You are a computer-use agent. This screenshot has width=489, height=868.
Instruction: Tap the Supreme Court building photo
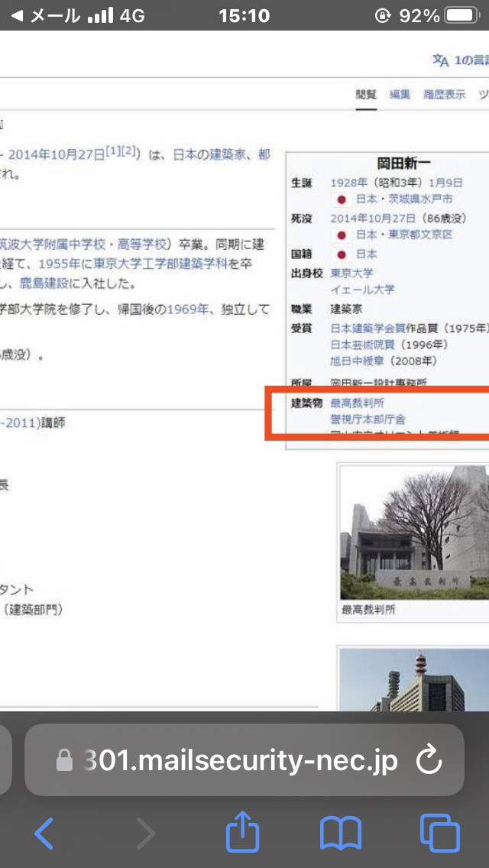[414, 533]
